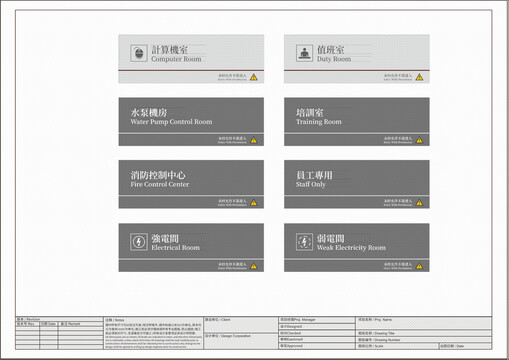Viewport: 509px width, 360px height.
Task: Click the warning triangle on the Electrical Room sign
Action: (x=254, y=266)
